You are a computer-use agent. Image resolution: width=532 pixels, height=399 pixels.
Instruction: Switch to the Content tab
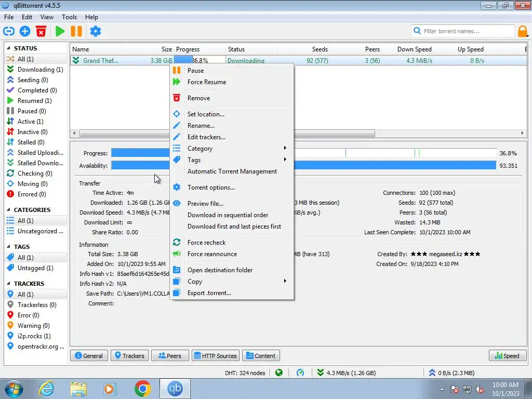point(261,355)
